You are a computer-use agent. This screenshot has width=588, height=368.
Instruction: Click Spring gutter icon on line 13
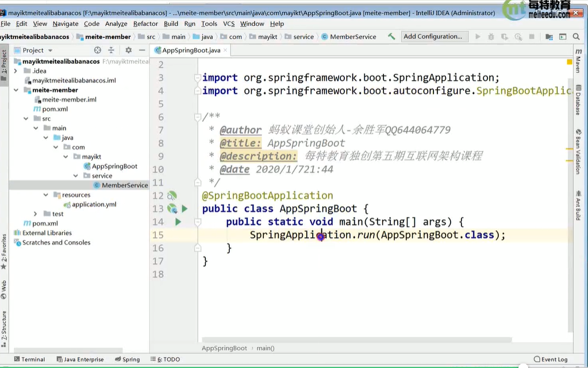(172, 209)
